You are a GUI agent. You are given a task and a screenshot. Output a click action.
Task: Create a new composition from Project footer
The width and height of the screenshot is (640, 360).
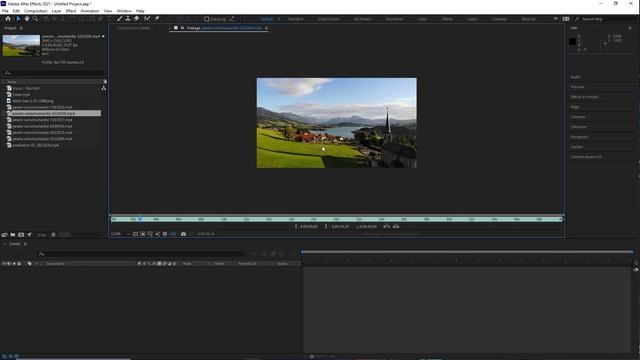point(21,235)
